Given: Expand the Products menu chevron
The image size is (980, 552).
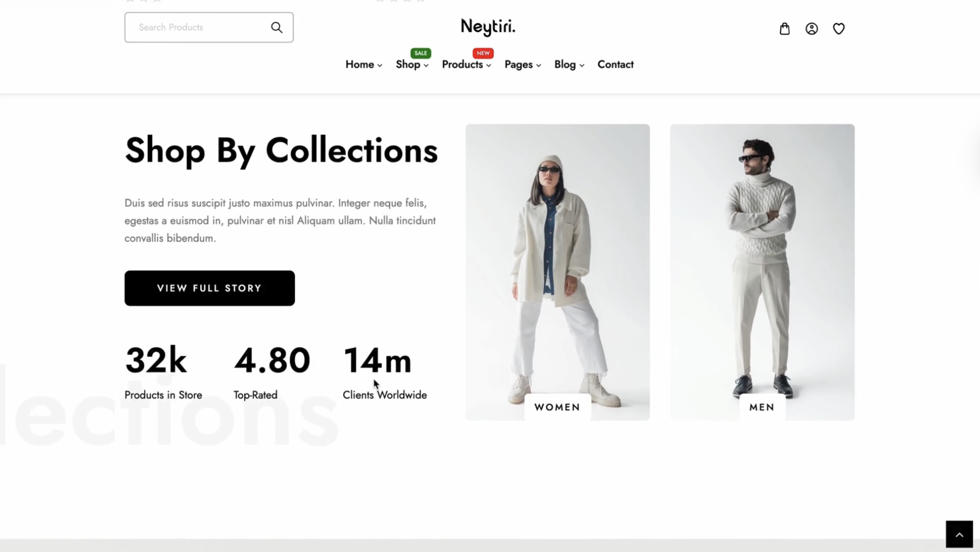Looking at the screenshot, I should [489, 66].
